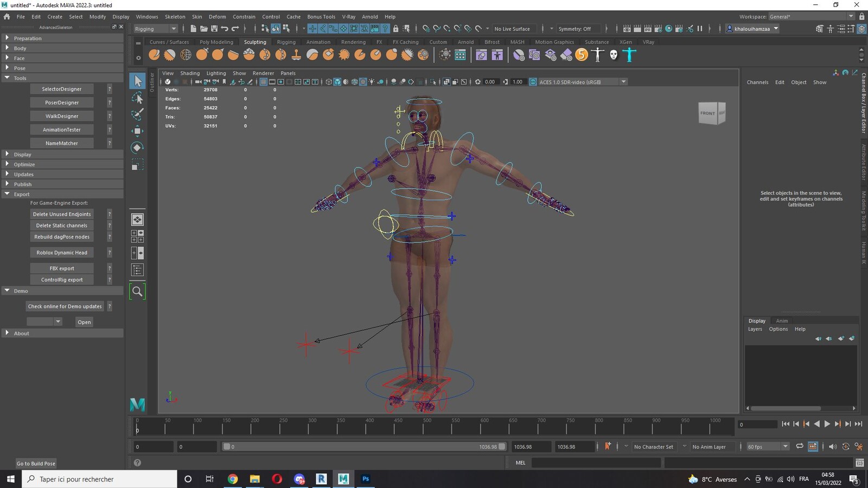Expand the Body section
This screenshot has width=868, height=488.
pos(62,48)
